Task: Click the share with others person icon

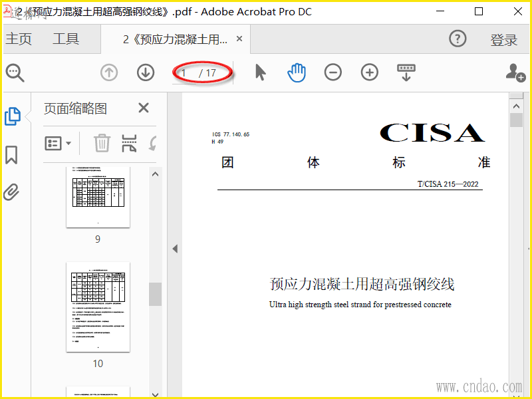Action: click(515, 72)
